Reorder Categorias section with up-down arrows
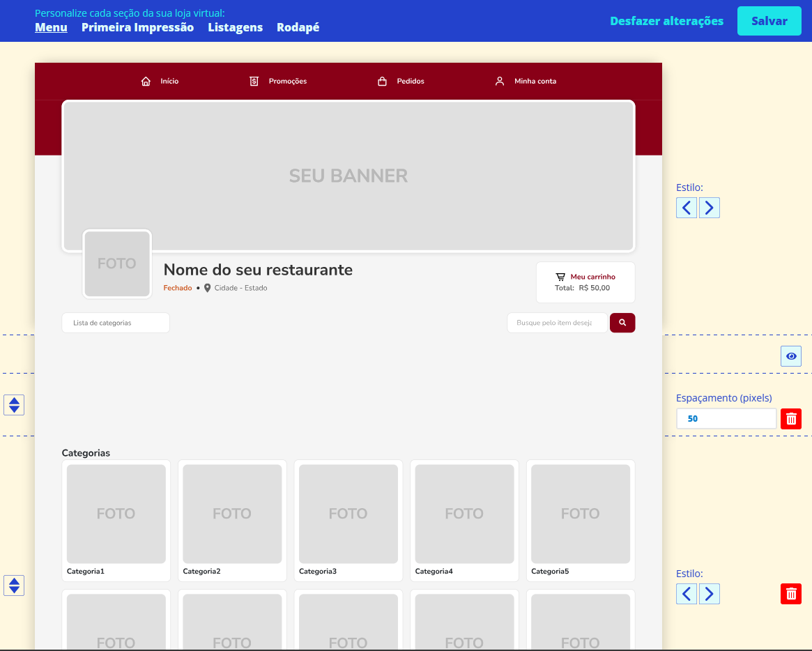812x651 pixels. pos(14,585)
